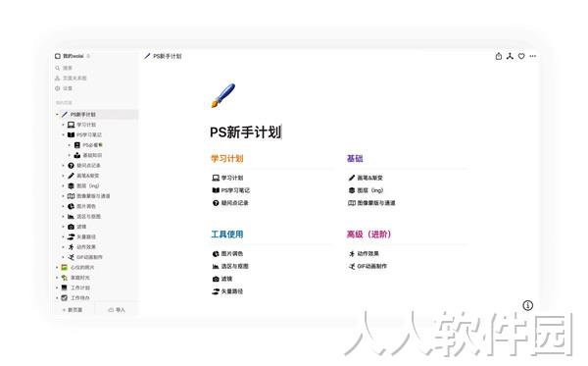The width and height of the screenshot is (588, 366).
Task: Open PS学习笔记 link in page content
Action: click(231, 190)
